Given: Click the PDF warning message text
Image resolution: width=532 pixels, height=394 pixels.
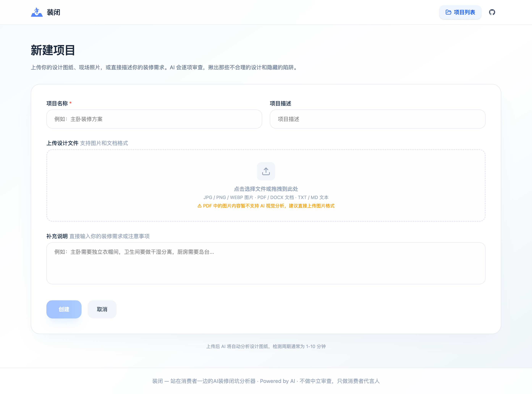Looking at the screenshot, I should click(x=266, y=206).
